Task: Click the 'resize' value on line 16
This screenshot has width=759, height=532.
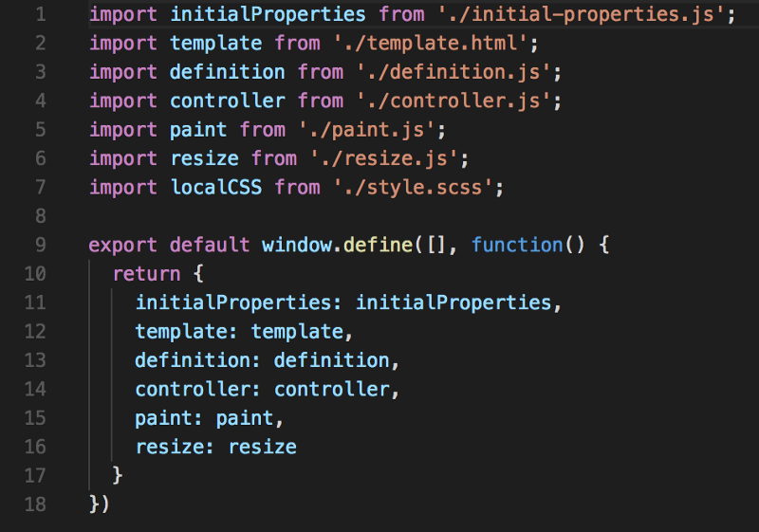Action: 263,447
